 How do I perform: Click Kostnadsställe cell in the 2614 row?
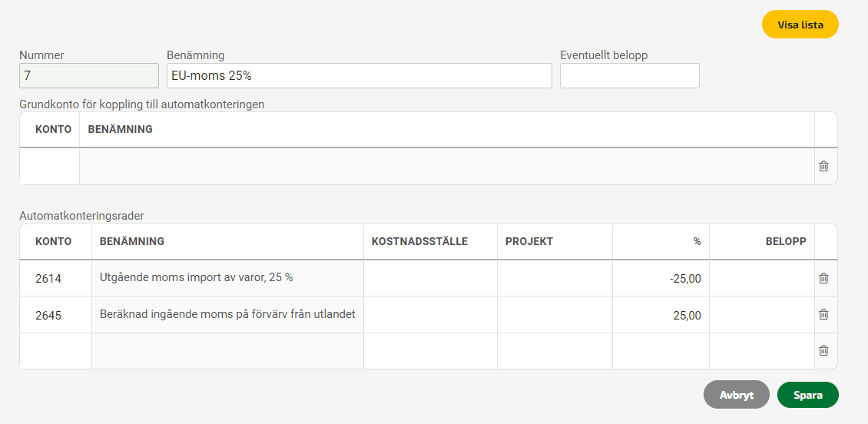[x=430, y=278]
